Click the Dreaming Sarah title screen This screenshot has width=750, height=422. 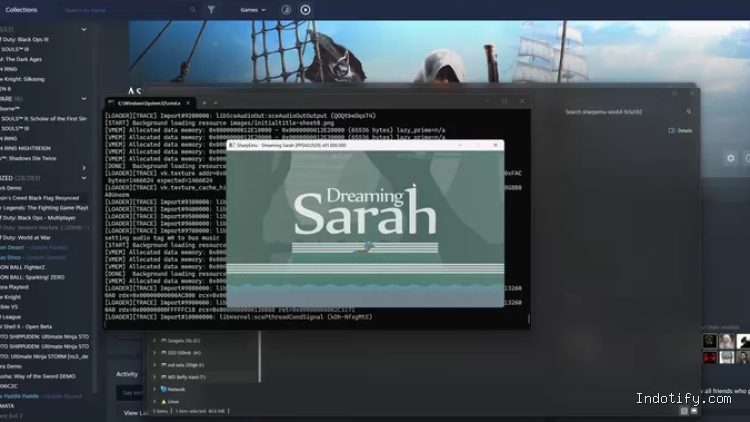click(365, 229)
